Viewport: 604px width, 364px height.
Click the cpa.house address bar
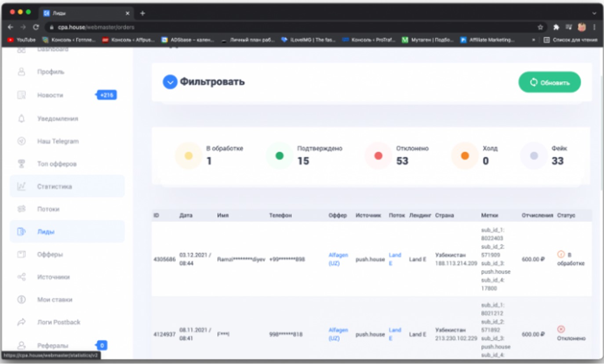pos(290,27)
